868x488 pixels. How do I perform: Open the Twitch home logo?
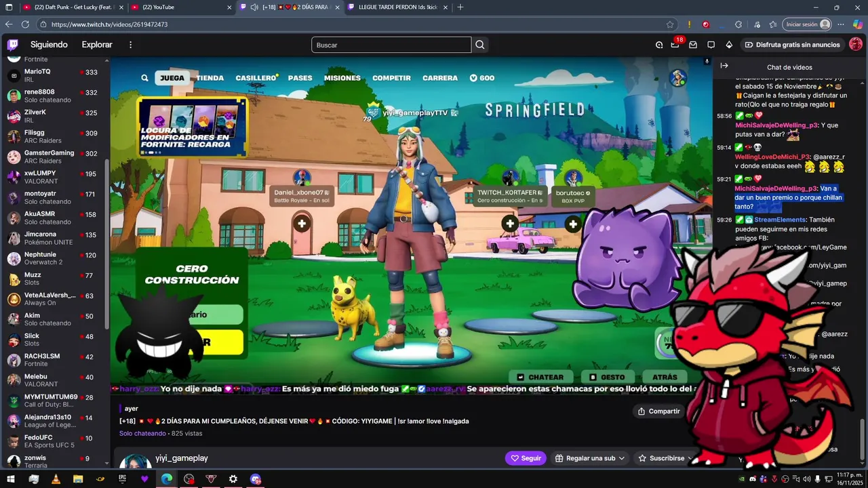click(x=13, y=45)
